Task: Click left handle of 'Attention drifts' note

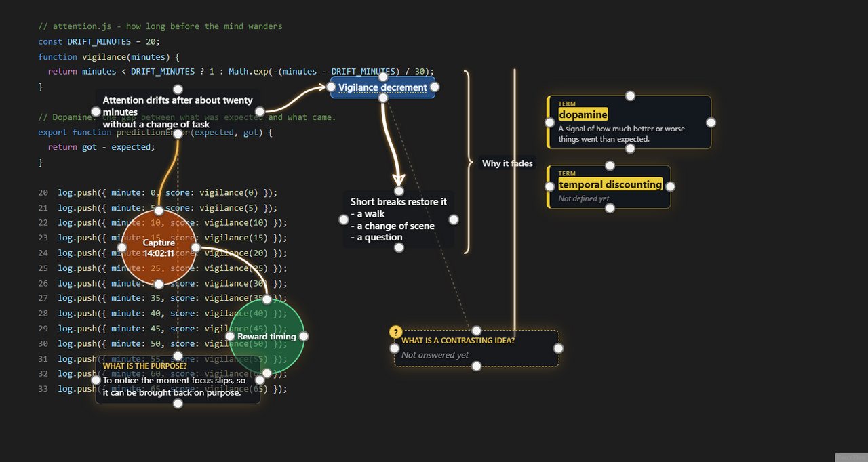Action: [96, 112]
